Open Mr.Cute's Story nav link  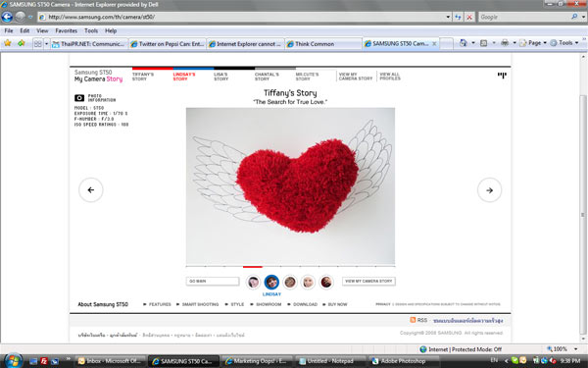click(307, 77)
